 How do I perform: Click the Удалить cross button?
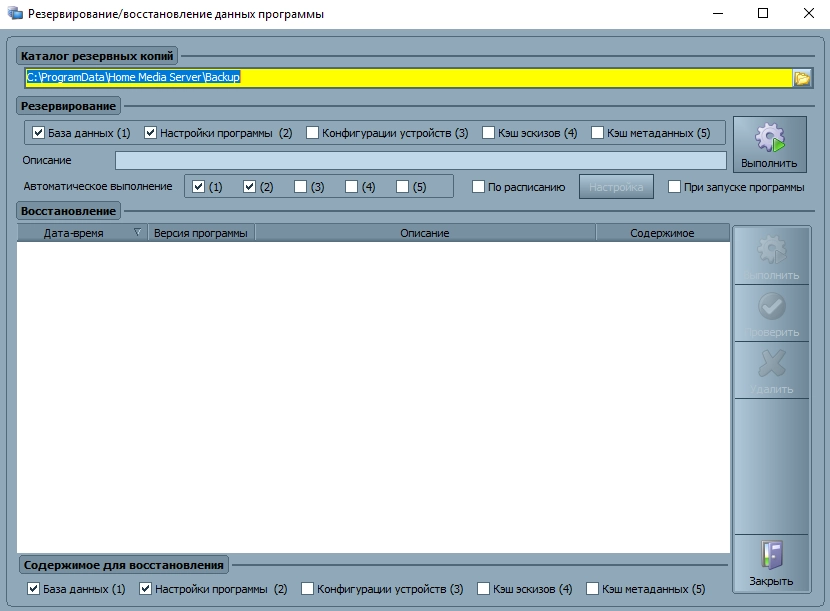770,370
